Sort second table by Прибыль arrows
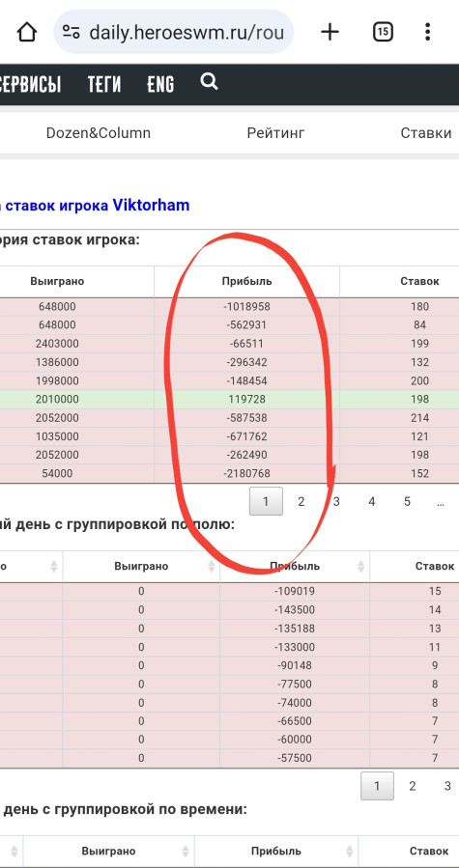This screenshot has width=459, height=868. (360, 567)
